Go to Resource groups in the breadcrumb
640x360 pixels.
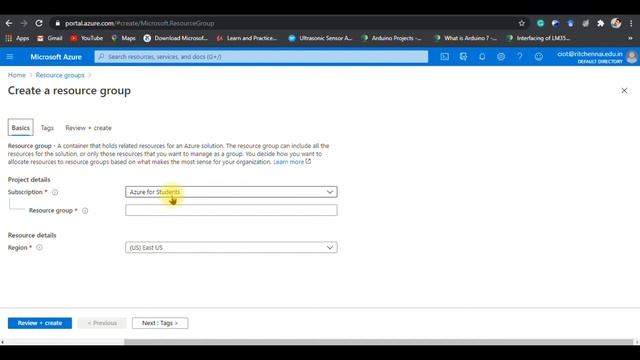[60, 75]
